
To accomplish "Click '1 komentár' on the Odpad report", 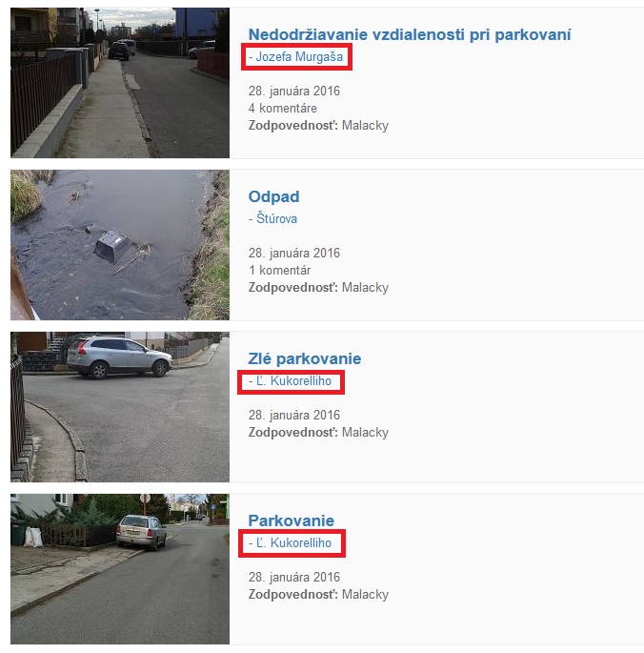I will pos(280,271).
